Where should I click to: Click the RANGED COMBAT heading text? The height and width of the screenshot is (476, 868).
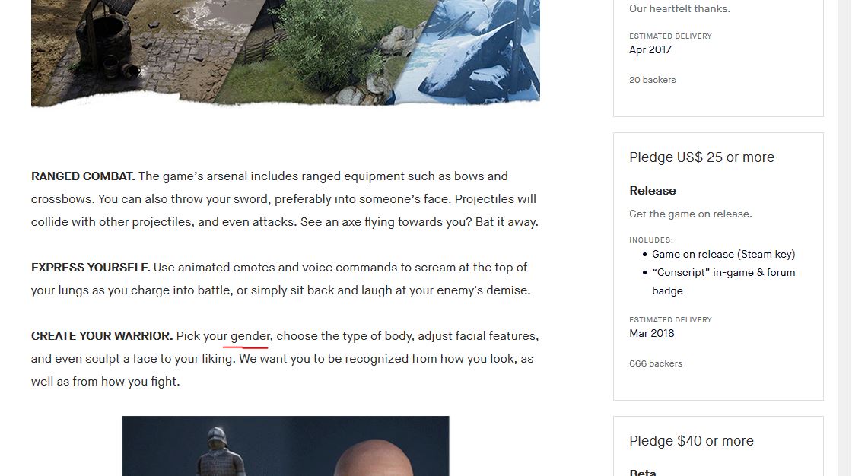coord(83,176)
